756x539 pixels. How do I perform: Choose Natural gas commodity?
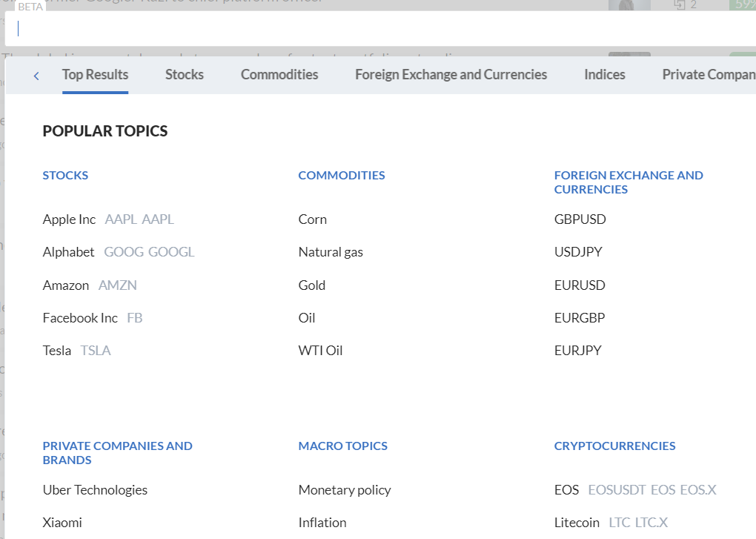coord(331,252)
